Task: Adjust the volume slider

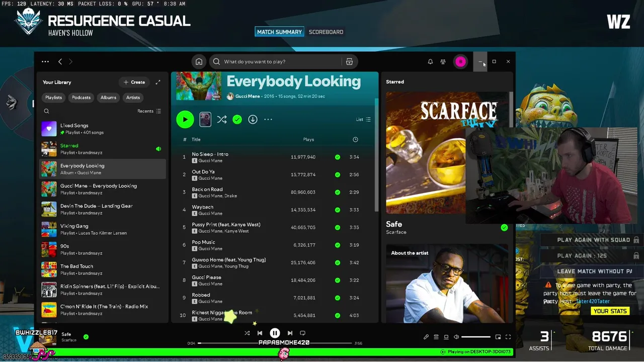Action: pos(475,337)
